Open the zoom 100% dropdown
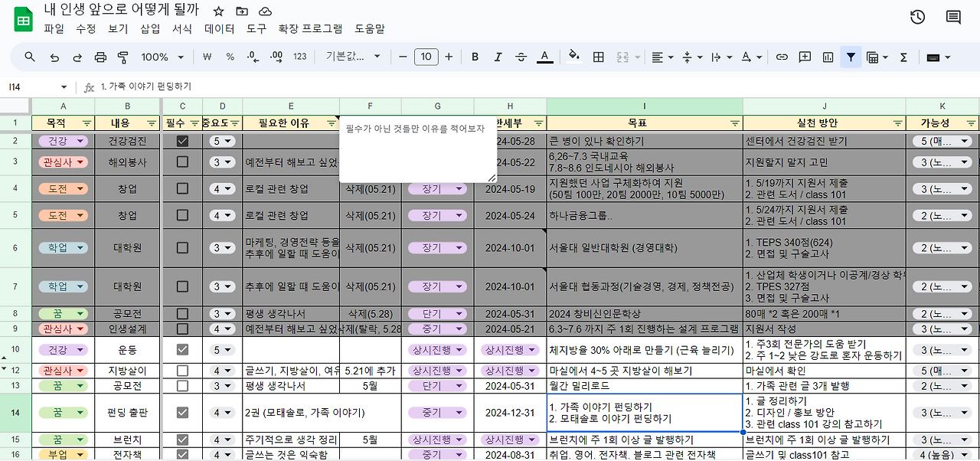Screen dimensions: 980x461 coord(162,57)
